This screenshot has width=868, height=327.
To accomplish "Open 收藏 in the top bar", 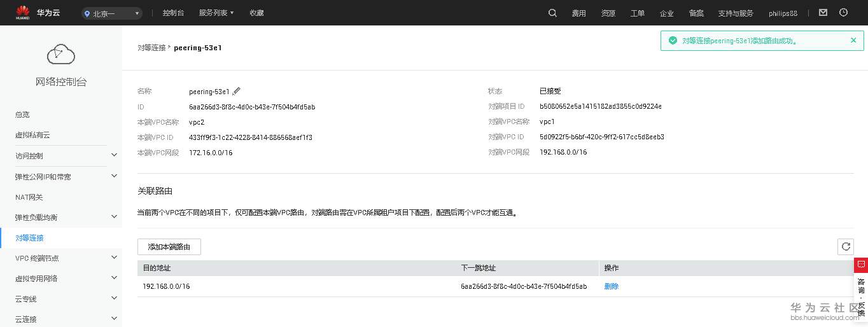I will click(256, 13).
